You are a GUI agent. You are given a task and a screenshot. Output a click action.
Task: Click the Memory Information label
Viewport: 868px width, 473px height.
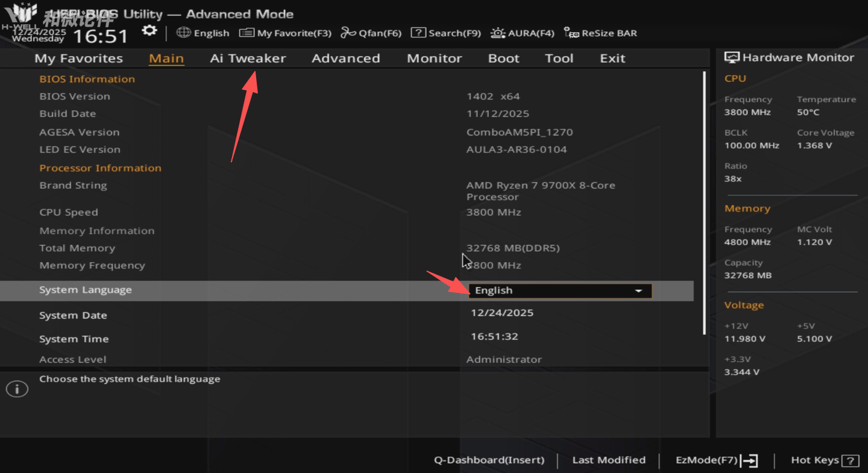pos(97,231)
